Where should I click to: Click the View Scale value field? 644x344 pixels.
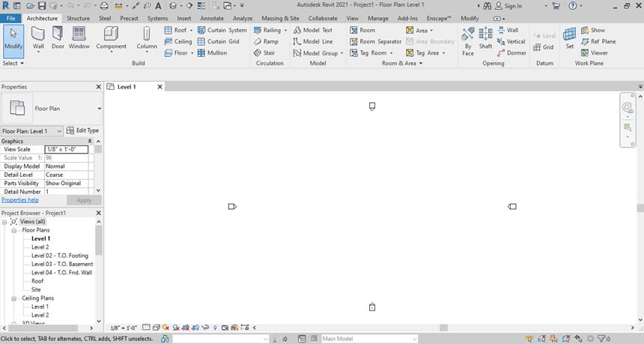[x=67, y=149]
